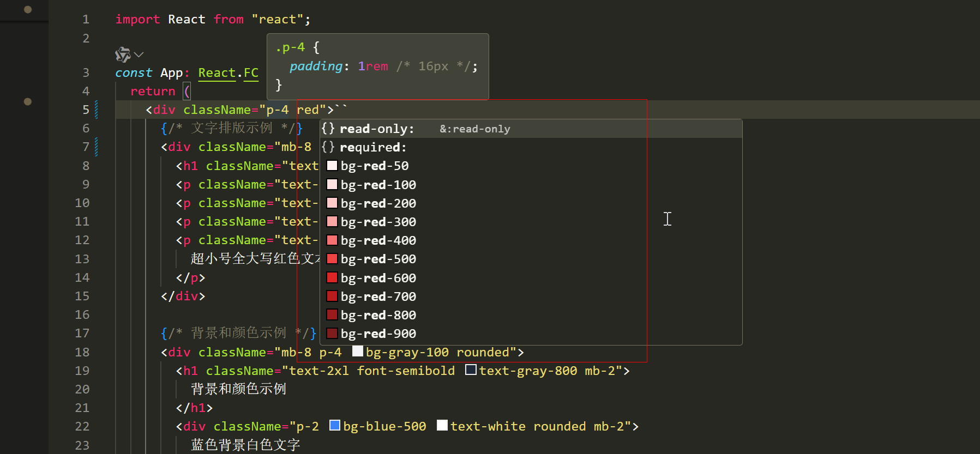
Task: Click the text-gray-800 color swatch on line 19
Action: [x=471, y=370]
